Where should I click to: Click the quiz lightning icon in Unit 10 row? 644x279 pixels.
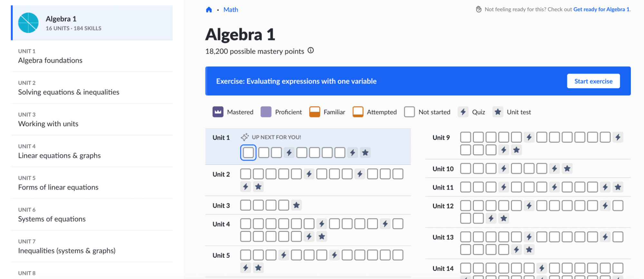tap(504, 168)
